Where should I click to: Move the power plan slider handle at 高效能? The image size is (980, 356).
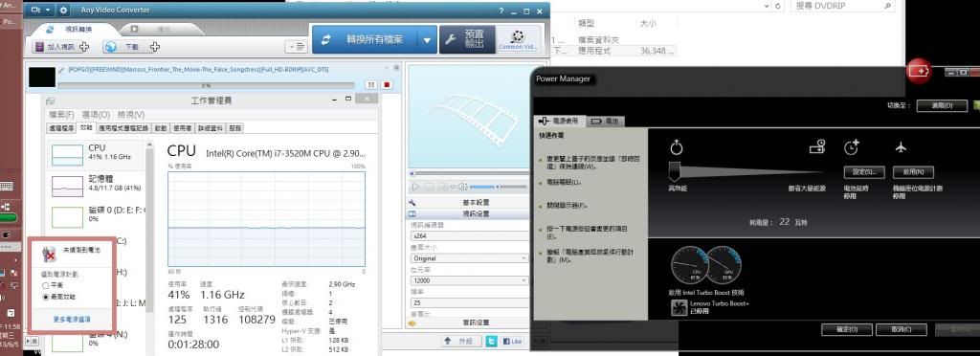pos(675,171)
